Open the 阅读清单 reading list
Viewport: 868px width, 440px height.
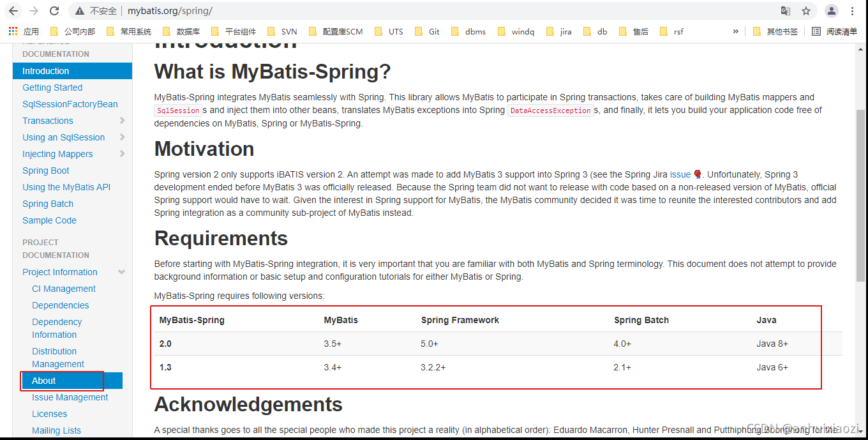[x=835, y=31]
